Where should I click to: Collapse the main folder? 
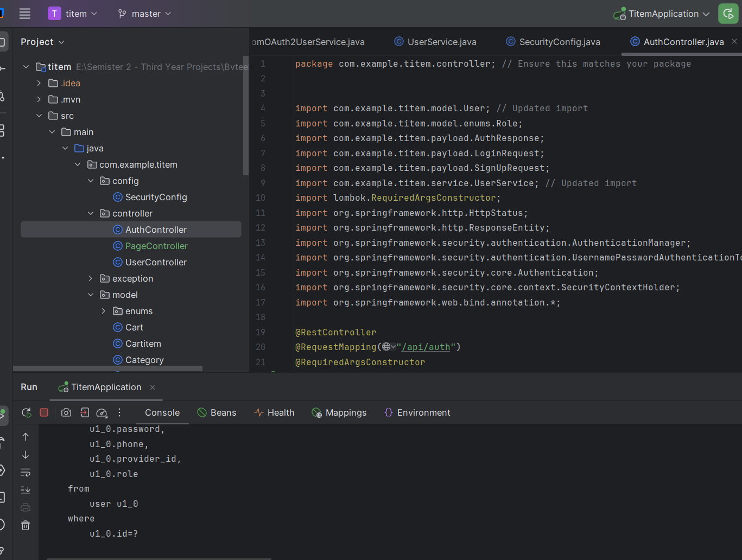(x=52, y=132)
